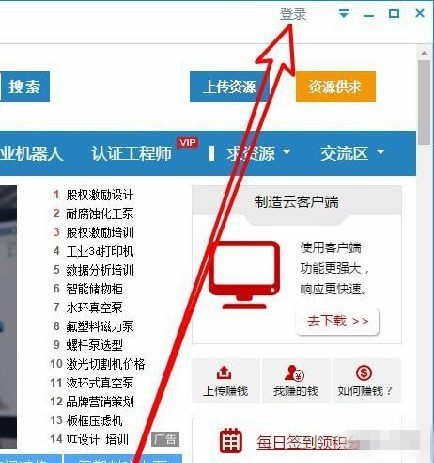This screenshot has height=463, width=434.
Task: Expand the 交流区 dropdown arrow
Action: coord(380,152)
